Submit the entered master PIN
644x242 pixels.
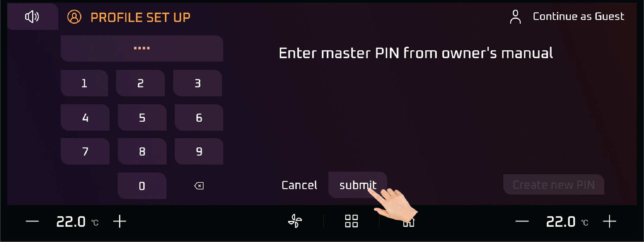coord(358,185)
